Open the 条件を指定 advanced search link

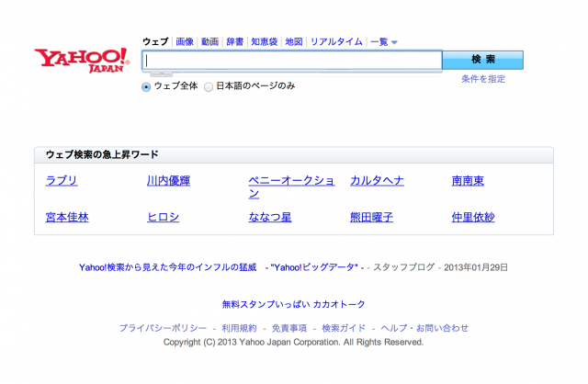pyautogui.click(x=483, y=79)
